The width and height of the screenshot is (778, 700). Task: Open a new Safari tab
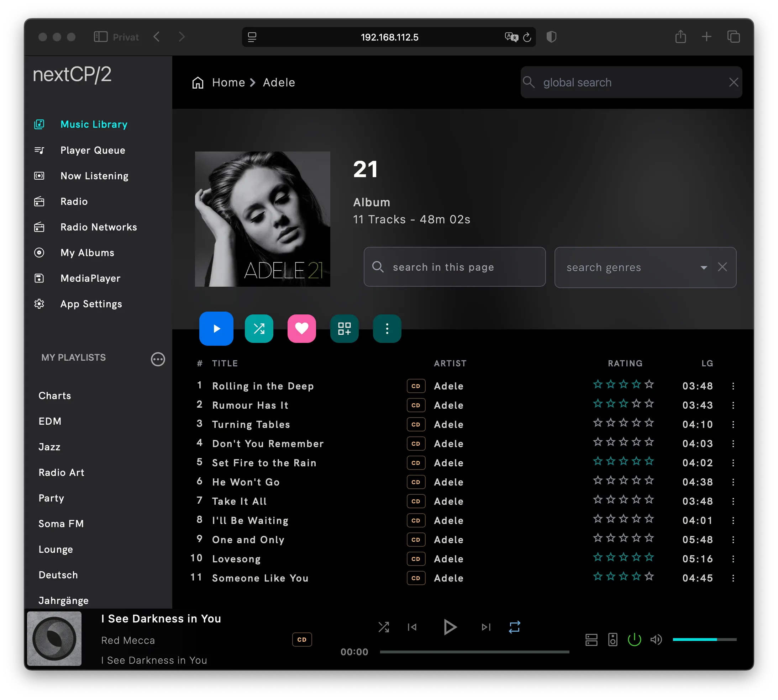(x=706, y=37)
